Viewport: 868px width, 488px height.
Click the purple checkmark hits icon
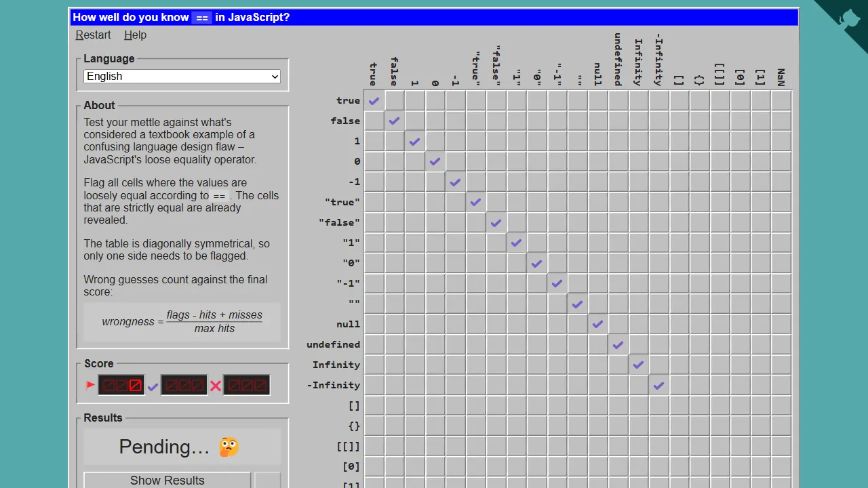click(x=153, y=386)
